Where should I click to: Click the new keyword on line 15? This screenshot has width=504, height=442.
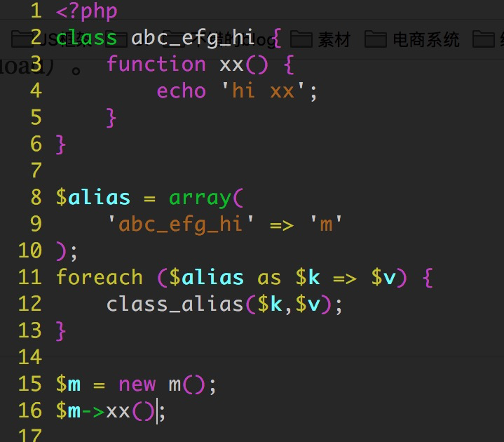137,384
